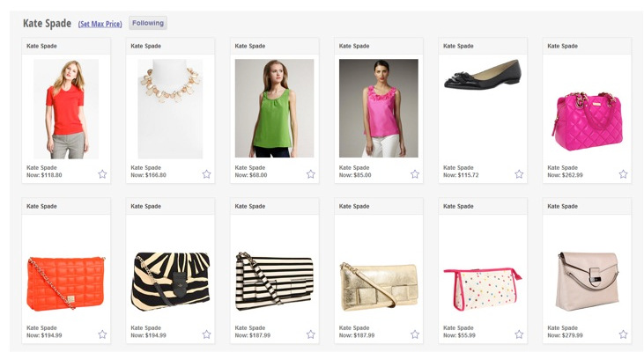Favorite the necklace priced $166.80
644x352 pixels.
(206, 174)
